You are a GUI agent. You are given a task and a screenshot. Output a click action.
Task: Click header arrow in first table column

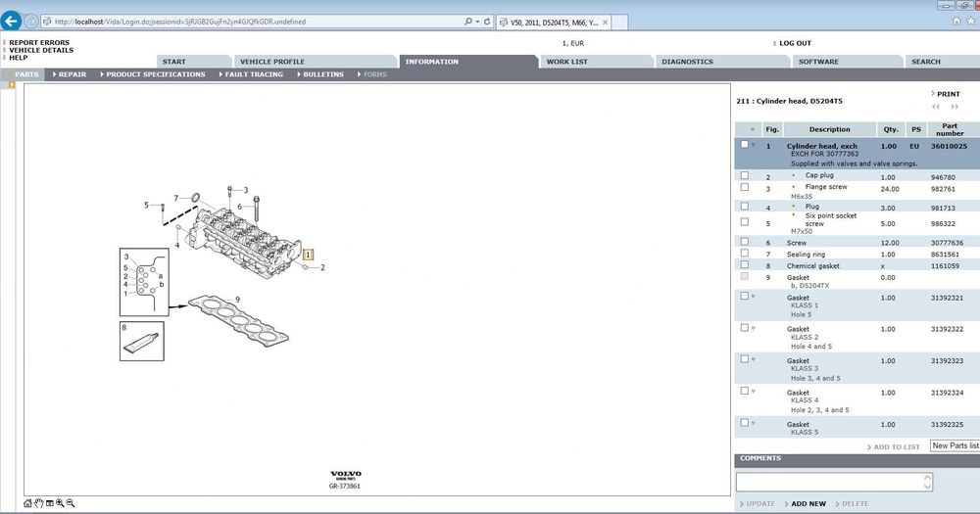753,130
